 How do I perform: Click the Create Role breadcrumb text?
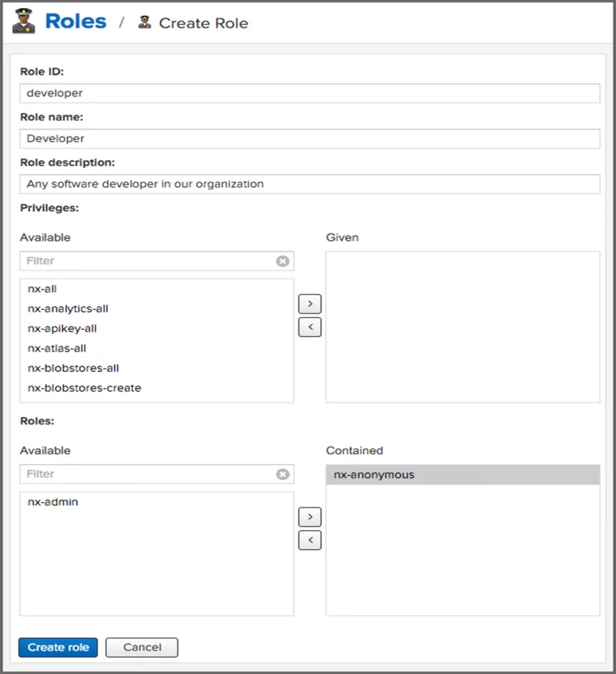pos(203,23)
